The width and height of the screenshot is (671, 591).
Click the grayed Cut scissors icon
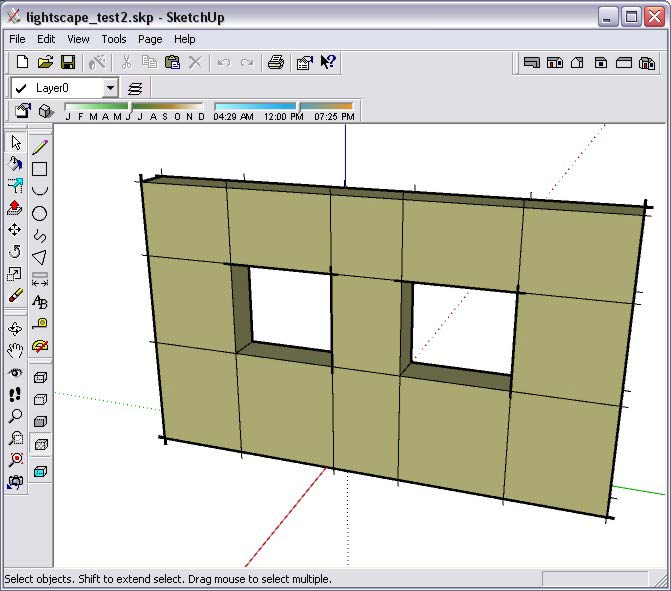pyautogui.click(x=126, y=63)
